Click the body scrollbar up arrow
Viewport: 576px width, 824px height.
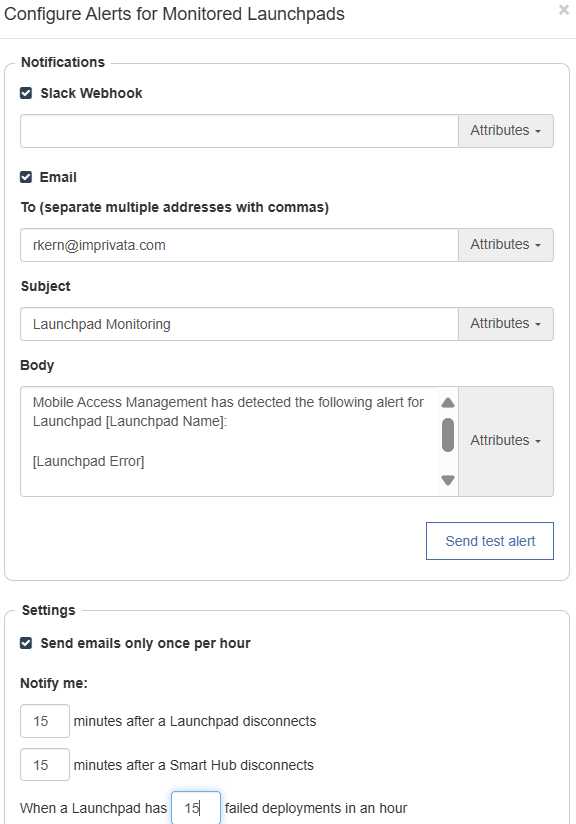tap(448, 403)
